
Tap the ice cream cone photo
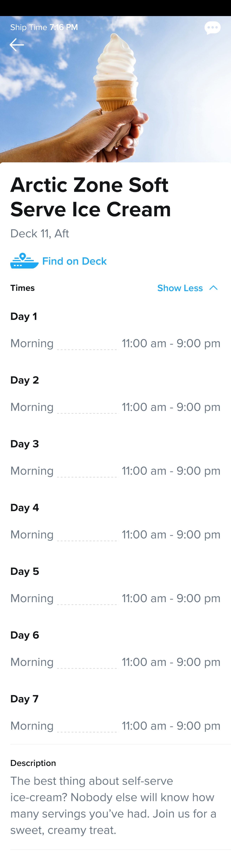(x=115, y=89)
